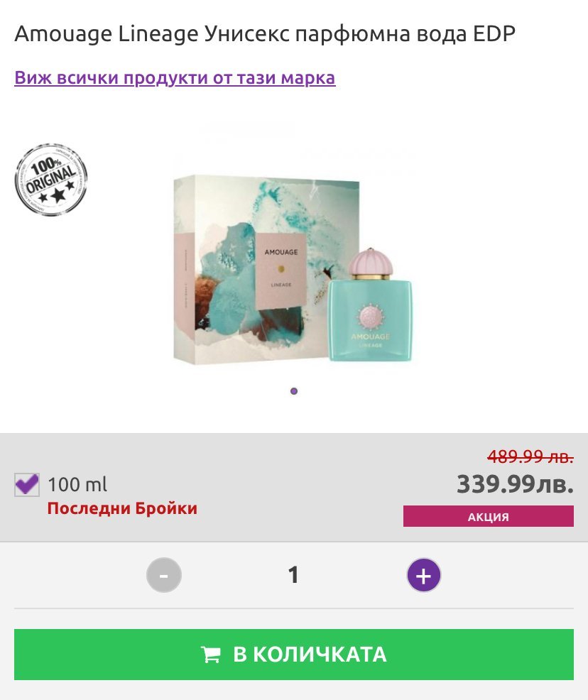Screen dimensions: 588x700
Task: Click the shopping cart icon on green button
Action: (211, 655)
